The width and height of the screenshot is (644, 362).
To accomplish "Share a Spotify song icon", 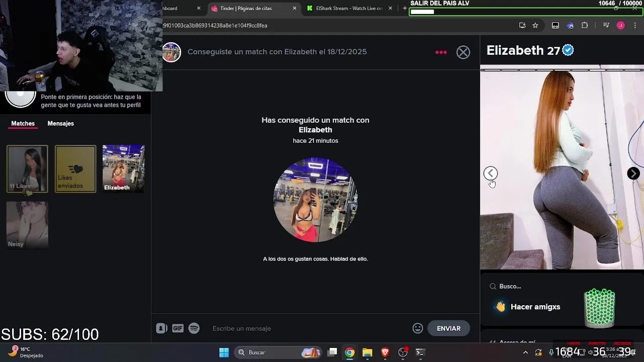I will pos(194,328).
